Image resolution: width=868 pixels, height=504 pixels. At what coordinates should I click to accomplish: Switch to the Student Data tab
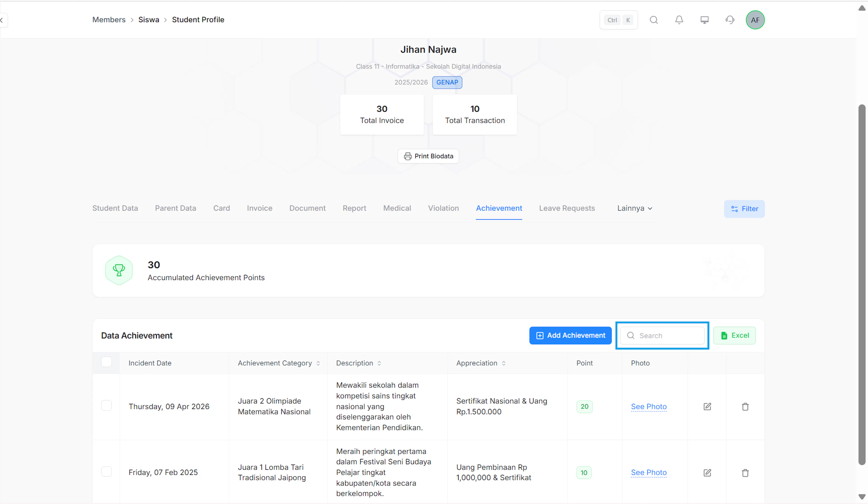tap(115, 208)
